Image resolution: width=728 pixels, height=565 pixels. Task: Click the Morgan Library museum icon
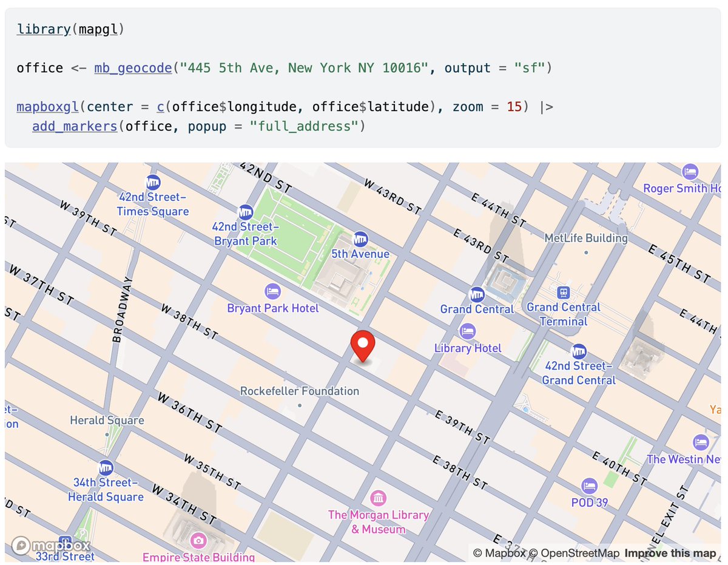(379, 499)
